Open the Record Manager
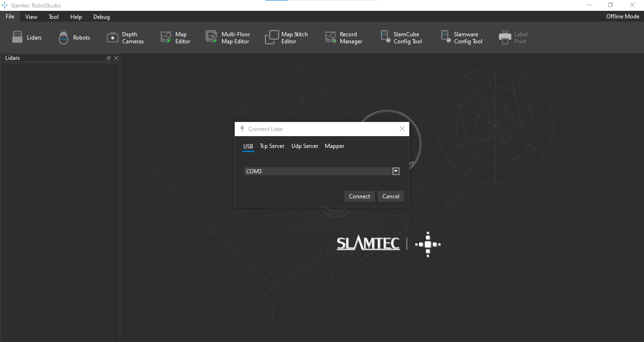This screenshot has width=644, height=342. point(344,38)
